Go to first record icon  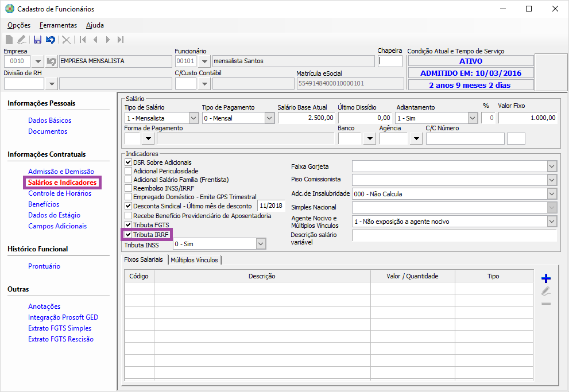click(x=83, y=40)
